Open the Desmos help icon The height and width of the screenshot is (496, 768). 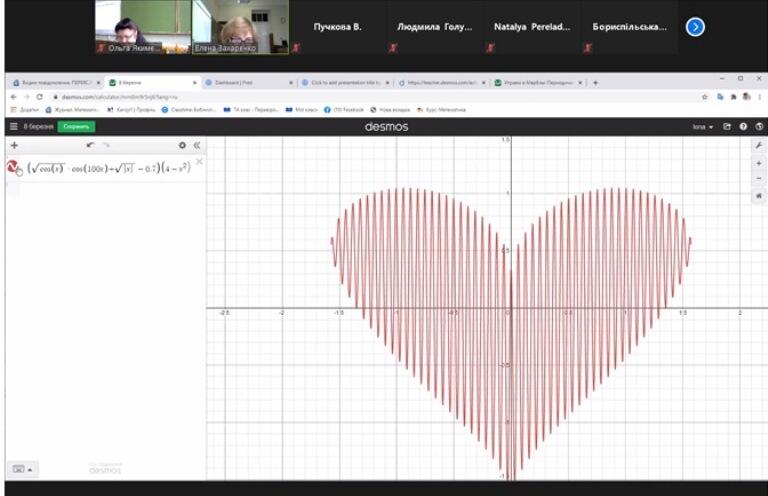tap(743, 126)
